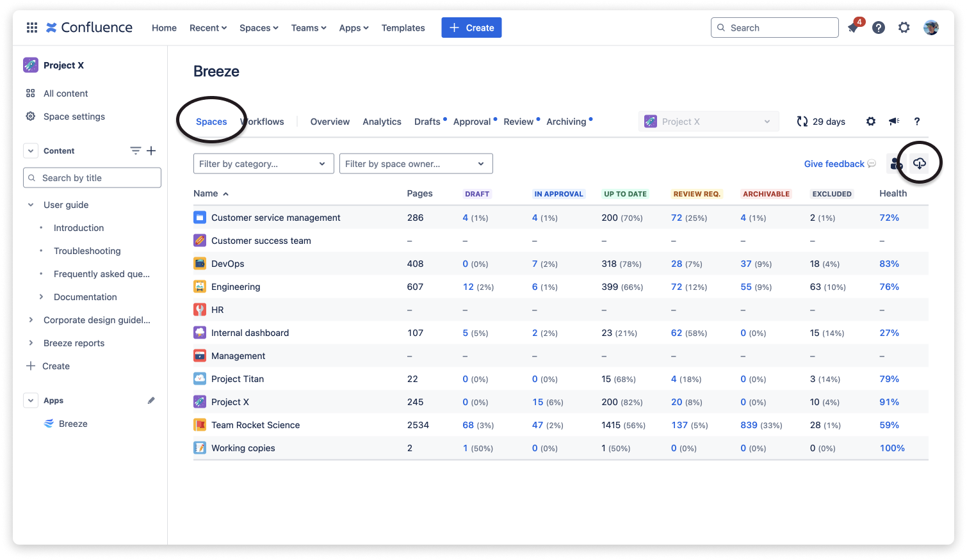Open the help question mark icon
Viewport: 967px width, 560px height.
point(879,28)
